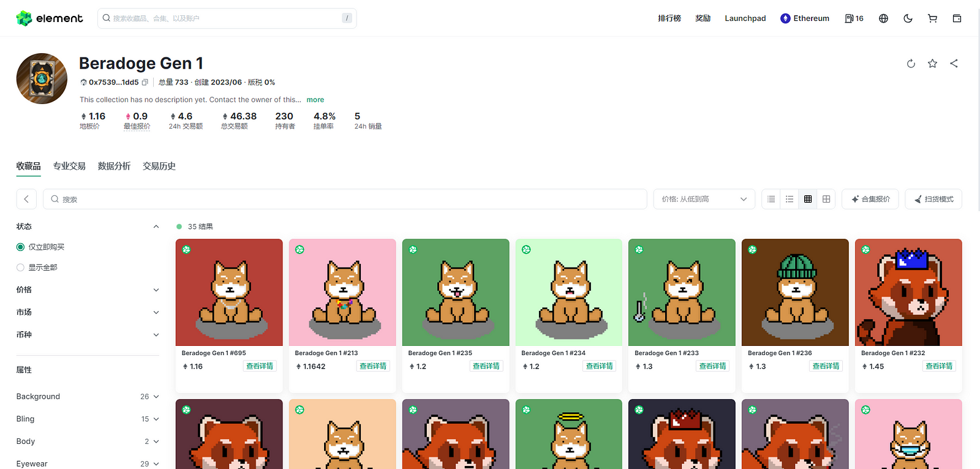980x469 pixels.
Task: Copy the contract address 0x7539...1dd5
Action: pos(145,82)
